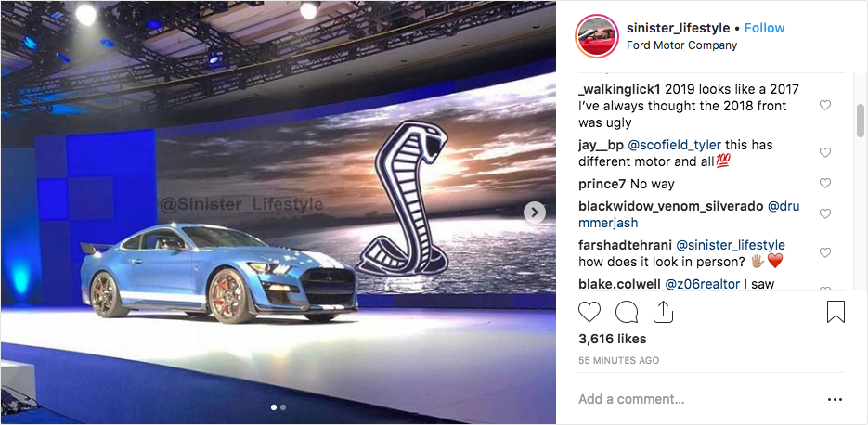Click the comments scrollbar thumb
This screenshot has width=868, height=425.
(861, 120)
